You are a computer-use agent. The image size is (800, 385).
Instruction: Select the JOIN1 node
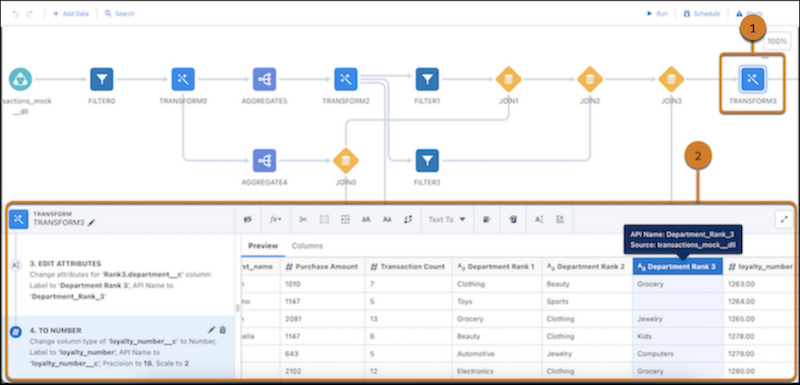(x=509, y=79)
